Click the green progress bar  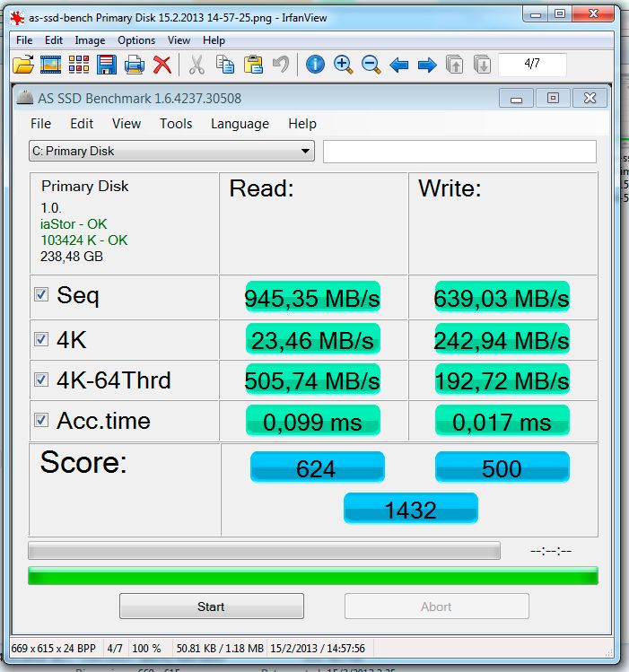point(313,576)
